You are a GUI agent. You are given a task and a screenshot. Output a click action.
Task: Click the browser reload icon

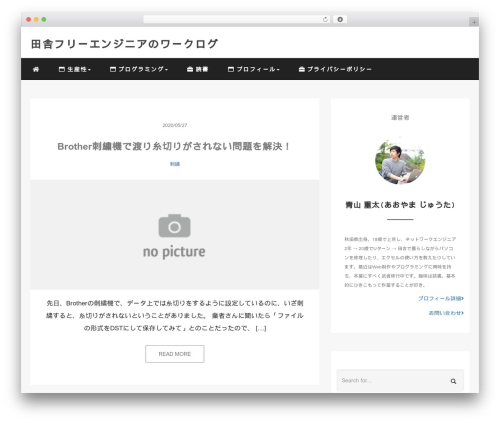coord(325,19)
